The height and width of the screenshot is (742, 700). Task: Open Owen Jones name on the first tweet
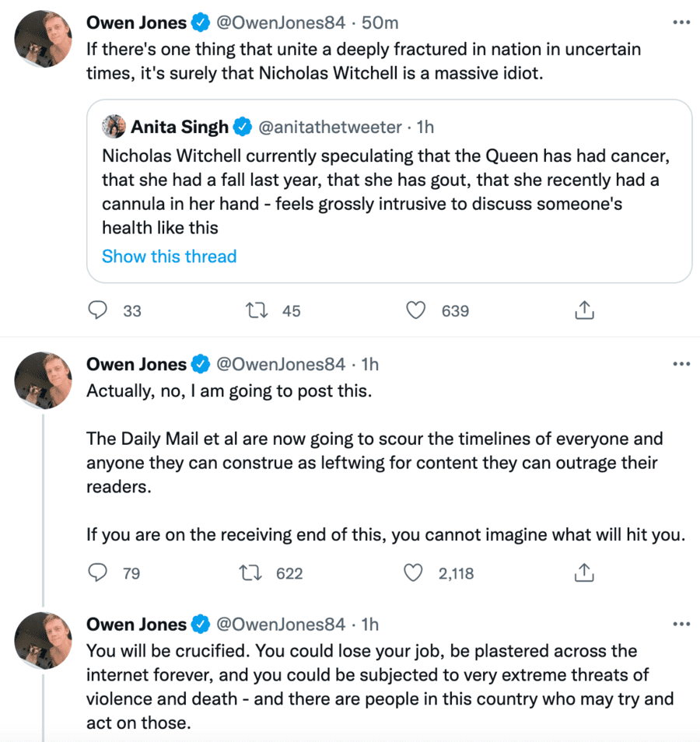(x=137, y=23)
